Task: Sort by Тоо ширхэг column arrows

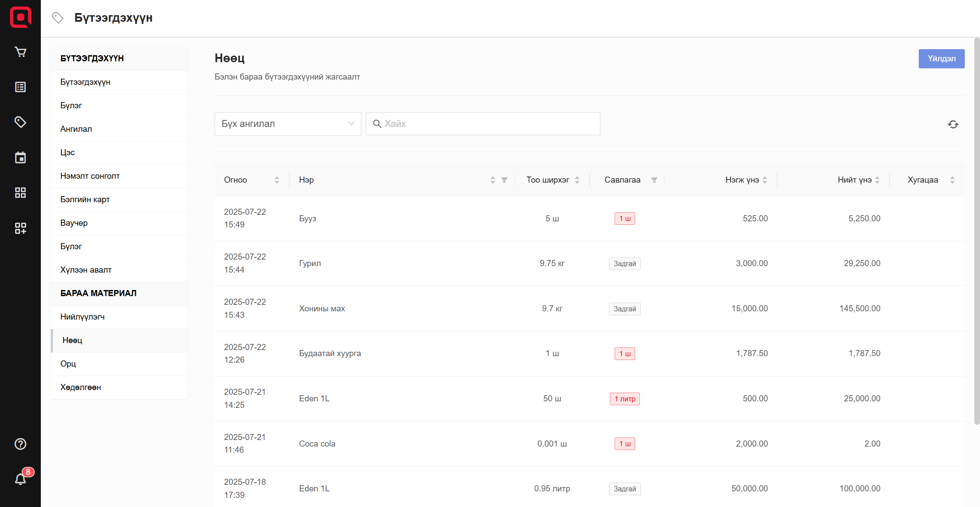Action: pyautogui.click(x=577, y=180)
